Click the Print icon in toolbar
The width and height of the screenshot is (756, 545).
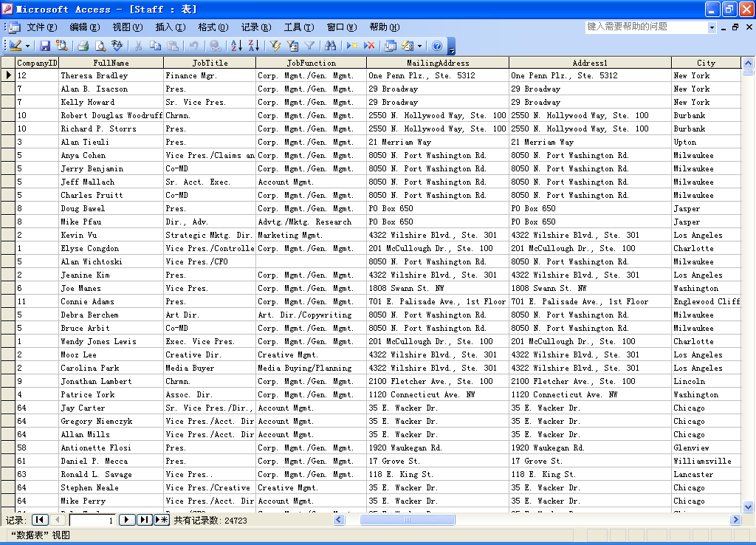83,46
